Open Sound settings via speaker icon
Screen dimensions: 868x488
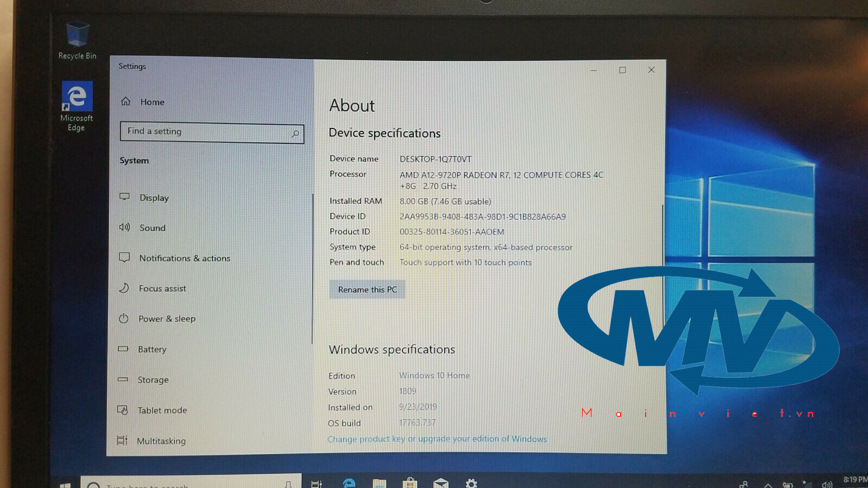125,227
